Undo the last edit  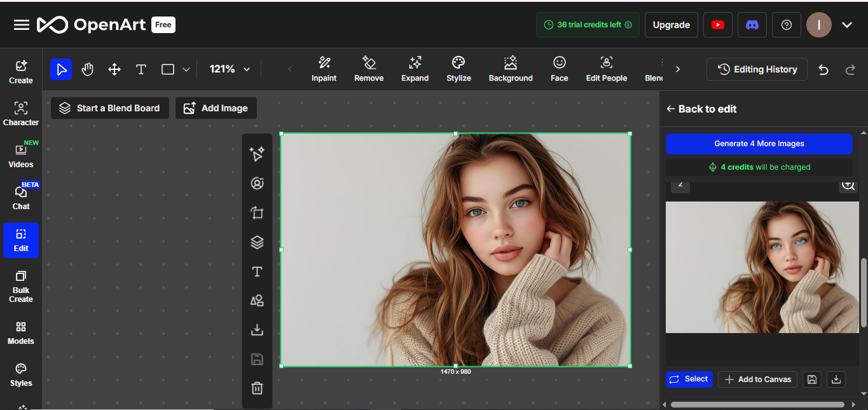823,69
